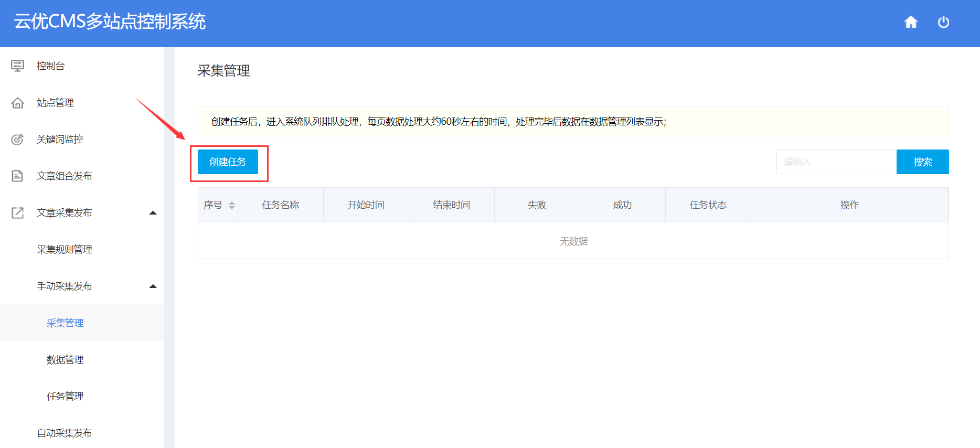Click the 站点管理 house icon
This screenshot has width=980, height=448.
[x=17, y=102]
